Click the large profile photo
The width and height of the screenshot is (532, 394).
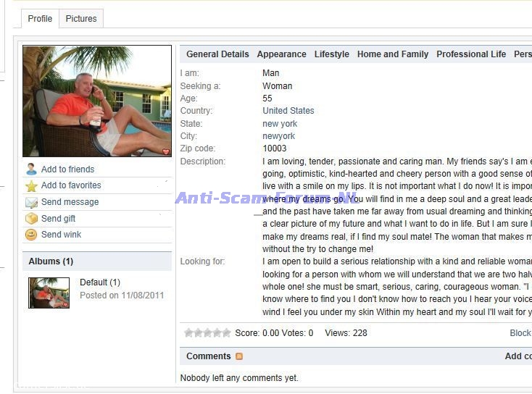pyautogui.click(x=97, y=101)
